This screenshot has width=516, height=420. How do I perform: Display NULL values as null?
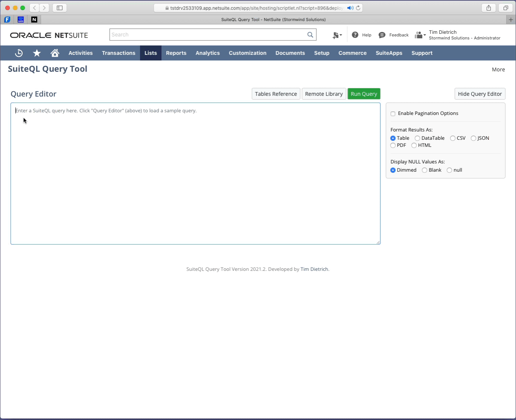(x=449, y=170)
